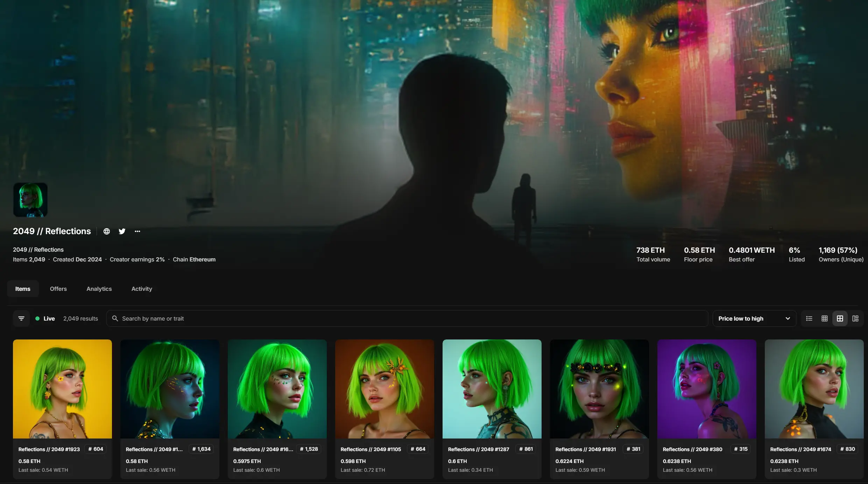Screen dimensions: 868x484
Task: Switch to mosaic view layout
Action: point(855,318)
